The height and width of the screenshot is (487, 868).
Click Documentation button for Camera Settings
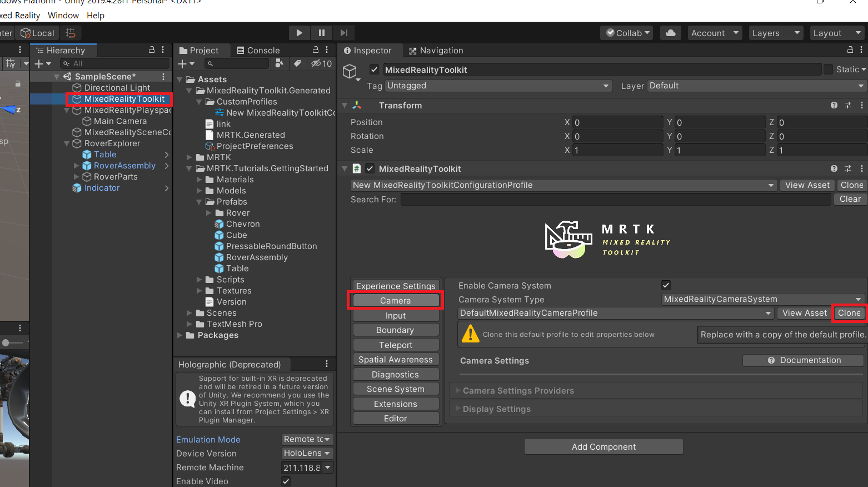(804, 360)
